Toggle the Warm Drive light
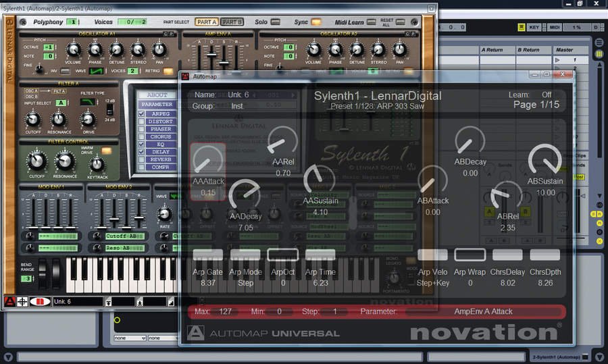 (106, 151)
